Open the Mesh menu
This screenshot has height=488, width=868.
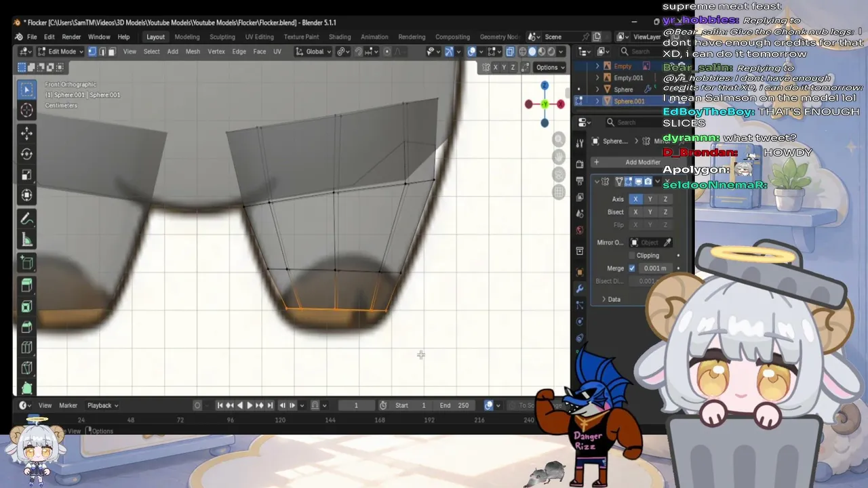[193, 52]
